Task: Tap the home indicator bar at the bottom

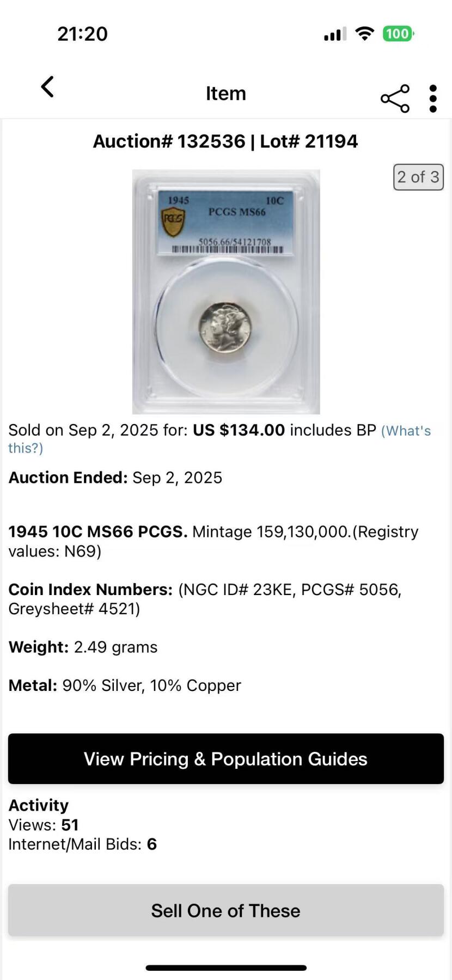Action: coord(226,967)
